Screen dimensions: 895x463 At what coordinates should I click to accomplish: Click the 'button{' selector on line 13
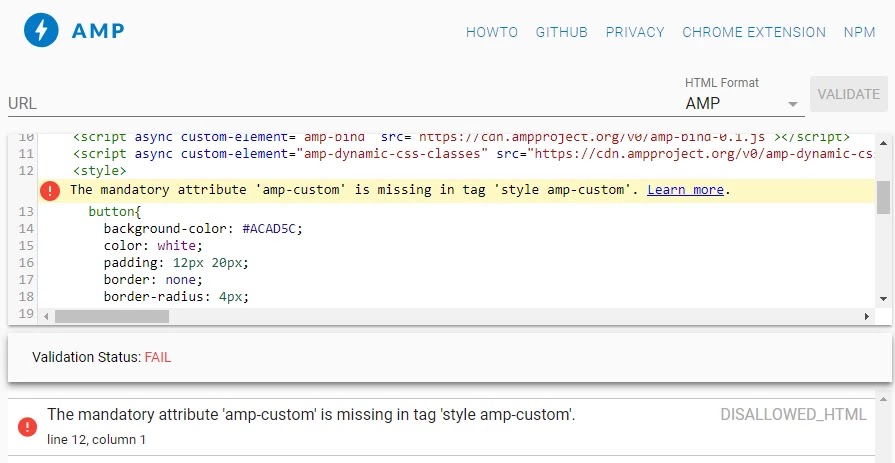(114, 212)
